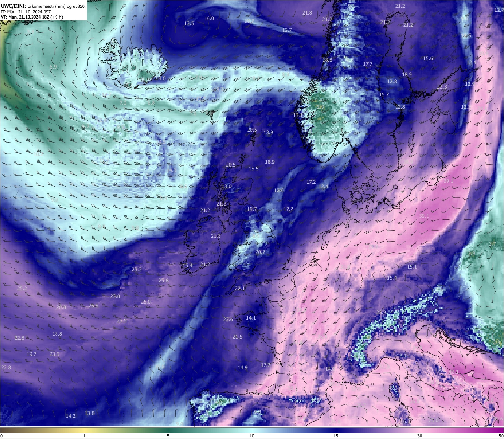Click the '50' tick on the color scale

point(500,436)
